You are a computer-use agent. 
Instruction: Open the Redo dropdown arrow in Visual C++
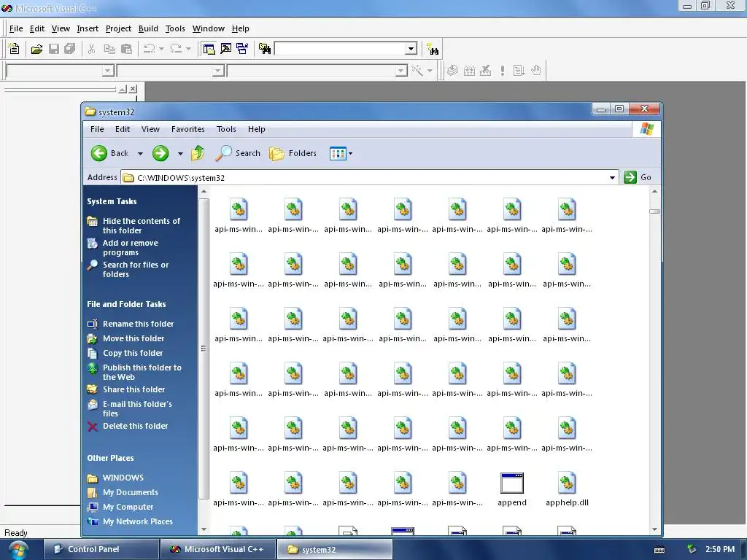pyautogui.click(x=188, y=49)
